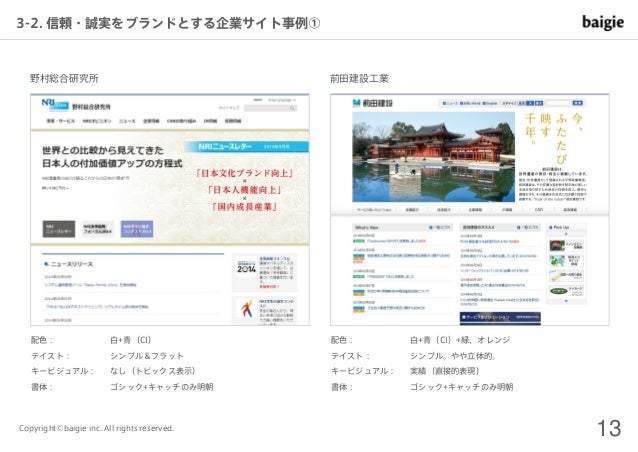The width and height of the screenshot is (638, 452).
Task: Click the text 実績（直接的表現）
Action: pyautogui.click(x=445, y=371)
